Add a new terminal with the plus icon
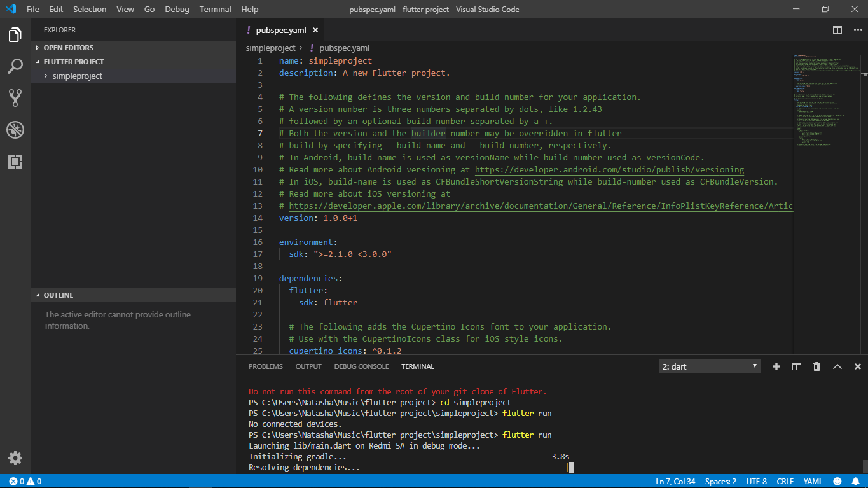This screenshot has height=488, width=868. pyautogui.click(x=776, y=366)
